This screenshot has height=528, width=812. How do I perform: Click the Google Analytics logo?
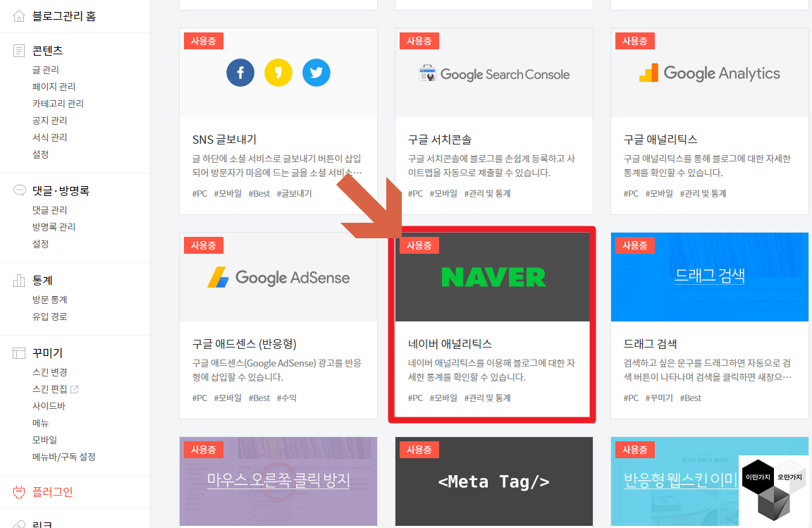tap(710, 73)
